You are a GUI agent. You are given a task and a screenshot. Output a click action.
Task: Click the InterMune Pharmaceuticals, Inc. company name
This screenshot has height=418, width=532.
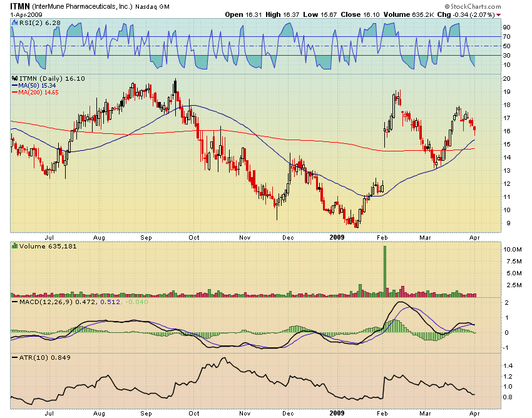click(83, 6)
